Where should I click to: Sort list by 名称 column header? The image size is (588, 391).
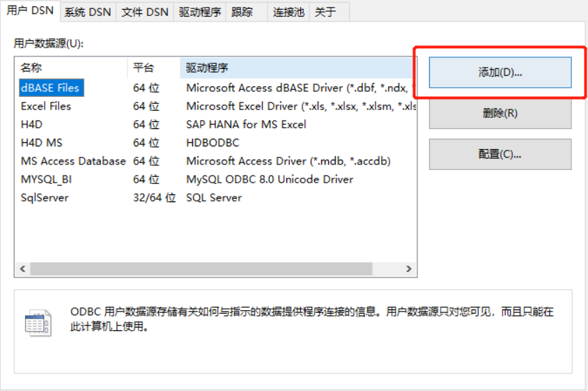(71, 68)
